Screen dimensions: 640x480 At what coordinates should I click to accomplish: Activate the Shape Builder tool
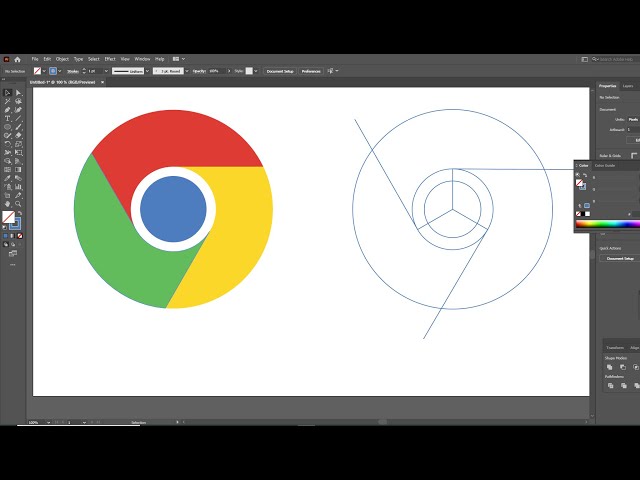[7, 161]
